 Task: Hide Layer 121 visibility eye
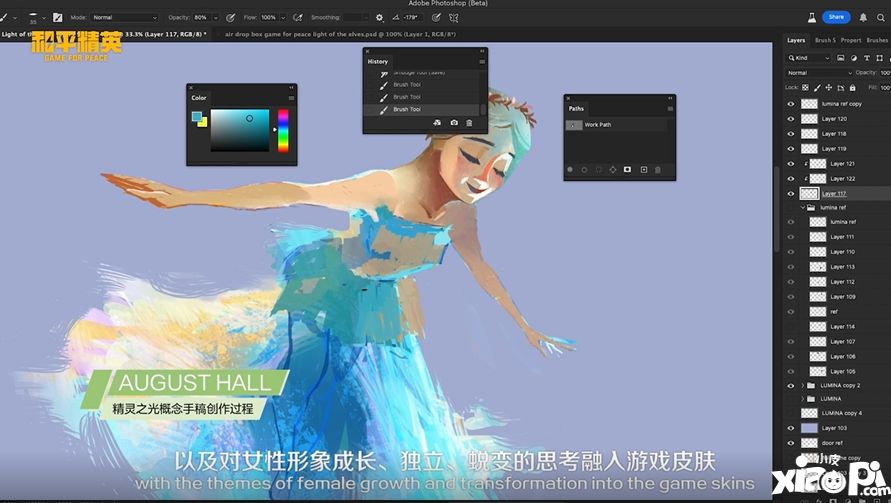tap(790, 164)
